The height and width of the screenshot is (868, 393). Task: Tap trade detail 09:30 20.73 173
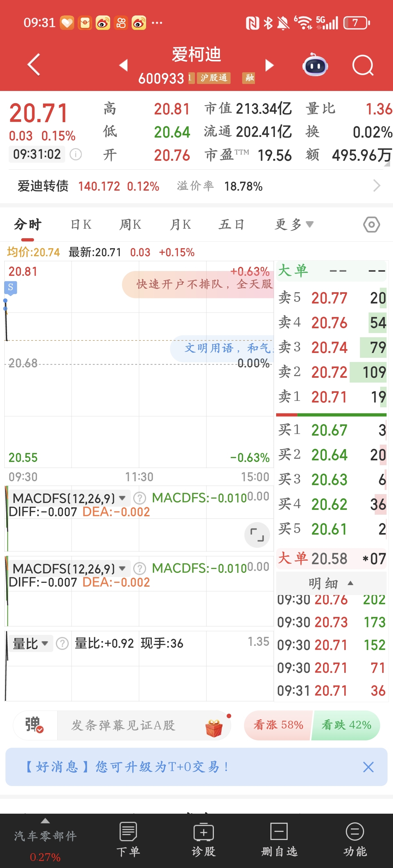click(x=331, y=622)
